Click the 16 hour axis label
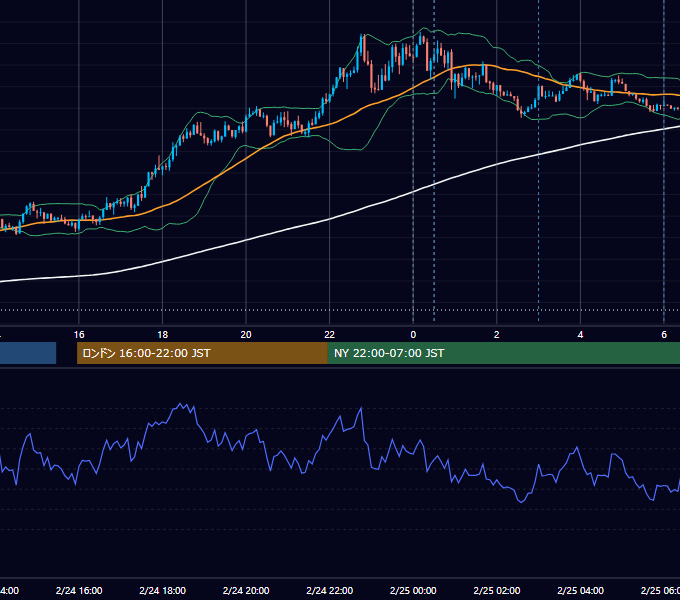Viewport: 680px width, 600px height. pos(79,335)
